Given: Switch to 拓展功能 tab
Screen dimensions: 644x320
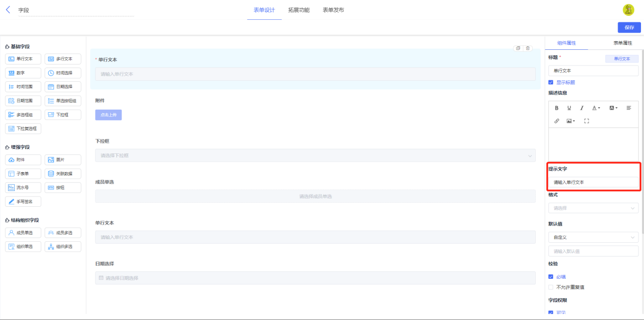Looking at the screenshot, I should click(299, 10).
